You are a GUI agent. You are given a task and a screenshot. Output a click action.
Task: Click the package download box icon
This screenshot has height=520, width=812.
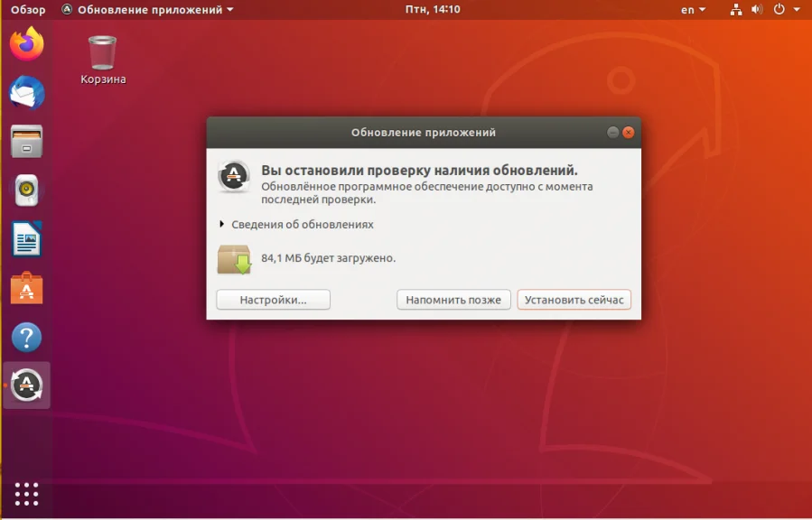point(234,259)
